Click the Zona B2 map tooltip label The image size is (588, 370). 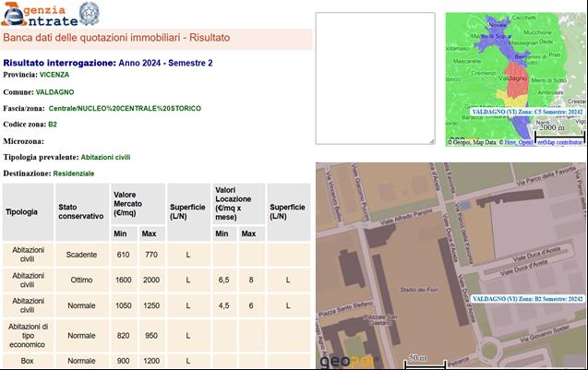527,299
